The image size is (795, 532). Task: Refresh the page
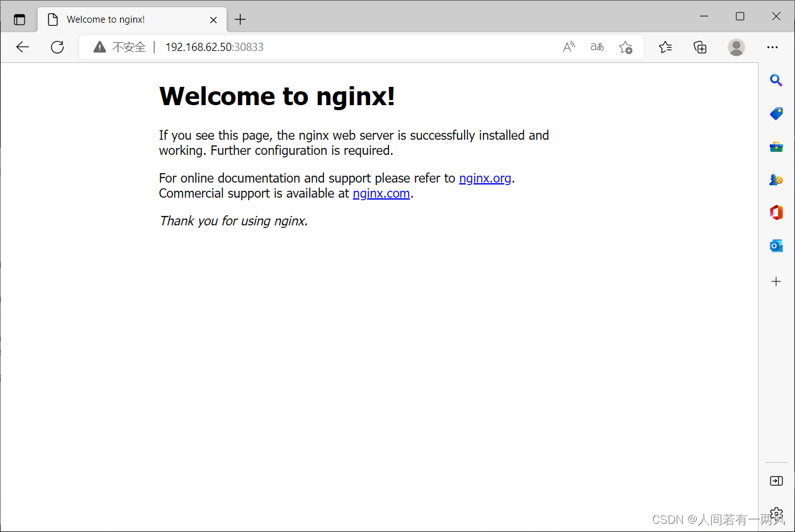57,47
